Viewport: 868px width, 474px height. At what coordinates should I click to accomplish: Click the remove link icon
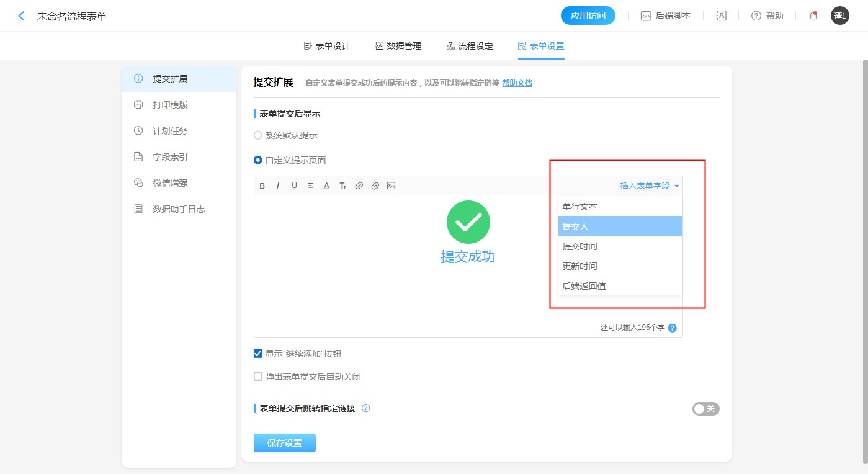click(x=375, y=186)
